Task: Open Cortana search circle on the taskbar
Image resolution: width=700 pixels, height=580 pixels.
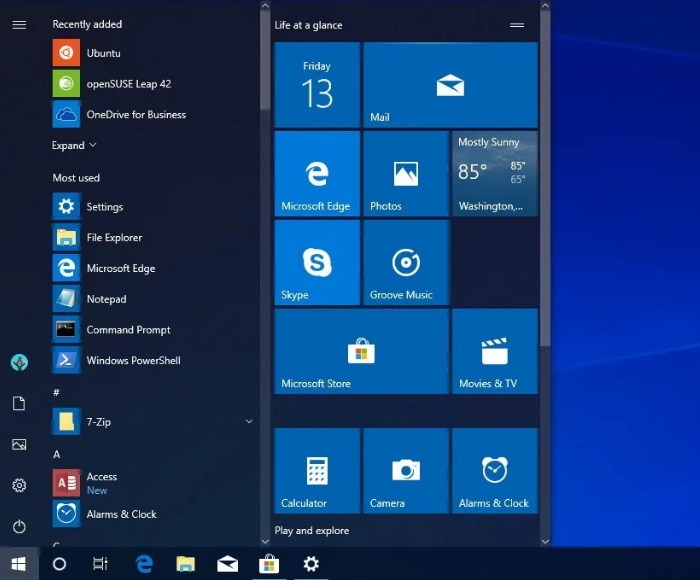Action: [59, 564]
